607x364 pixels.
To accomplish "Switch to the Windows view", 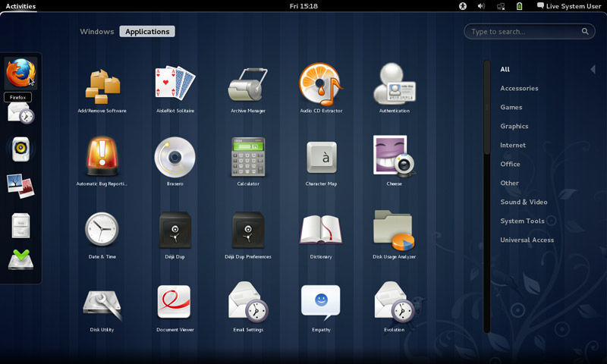I will (x=96, y=32).
